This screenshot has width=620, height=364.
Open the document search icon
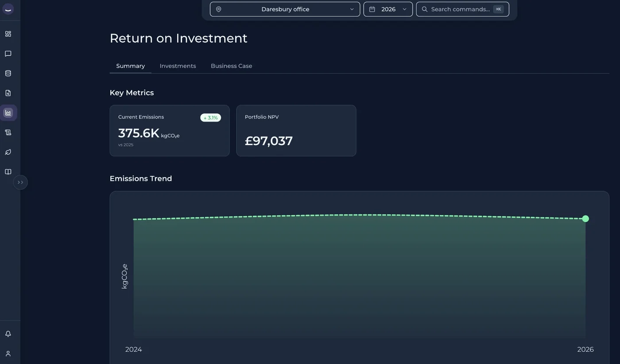8,93
